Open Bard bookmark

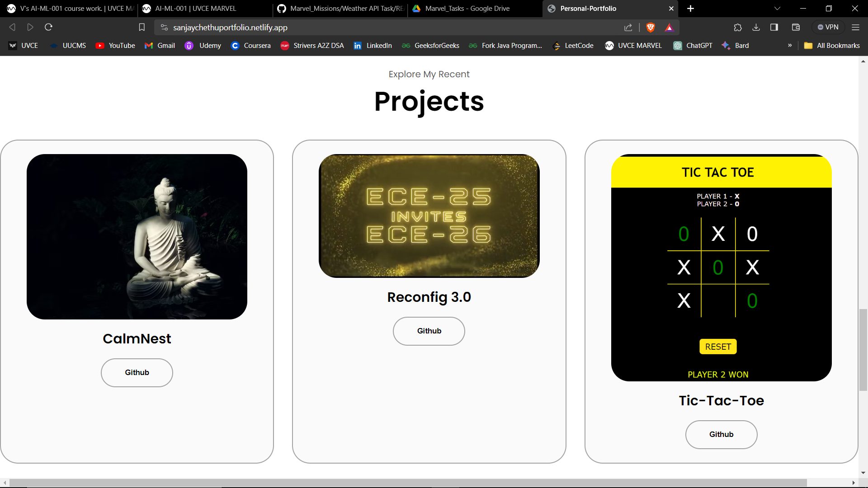pos(735,46)
